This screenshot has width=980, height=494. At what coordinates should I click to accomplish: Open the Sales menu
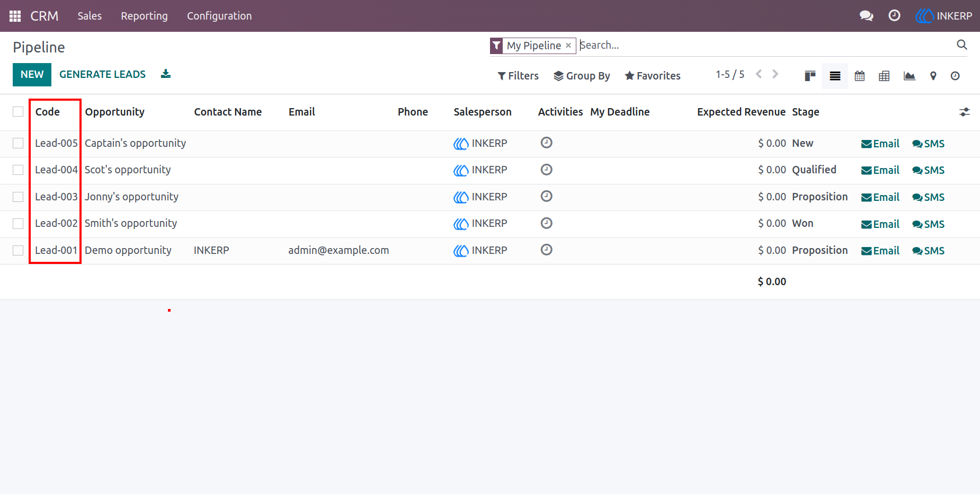click(90, 16)
